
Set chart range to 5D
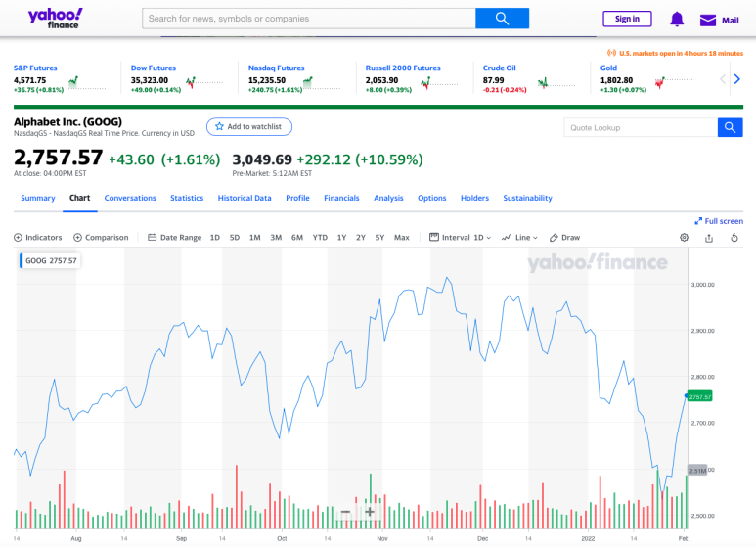click(x=235, y=238)
